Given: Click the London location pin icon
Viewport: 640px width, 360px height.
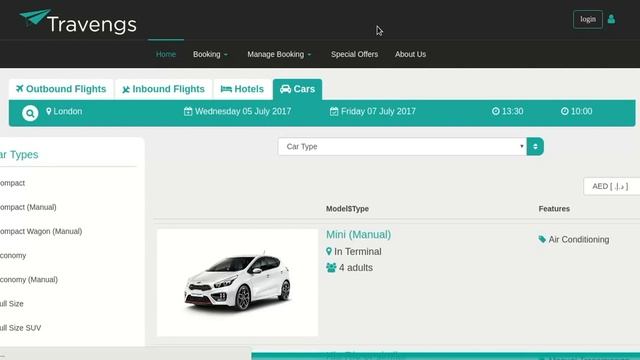Looking at the screenshot, I should (x=49, y=111).
